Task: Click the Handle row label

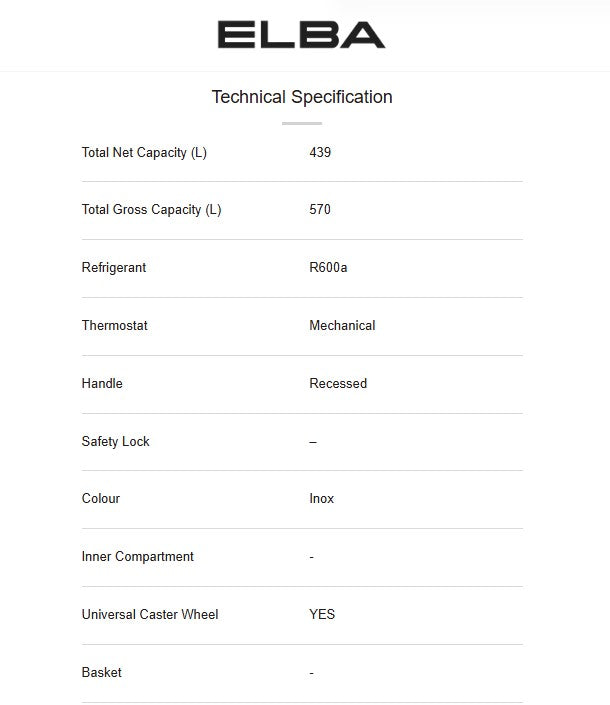Action: point(102,384)
